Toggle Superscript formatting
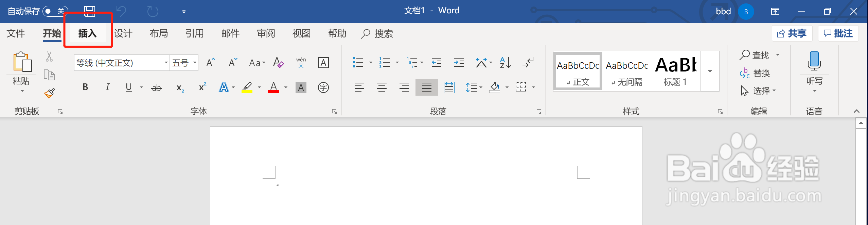 point(202,87)
